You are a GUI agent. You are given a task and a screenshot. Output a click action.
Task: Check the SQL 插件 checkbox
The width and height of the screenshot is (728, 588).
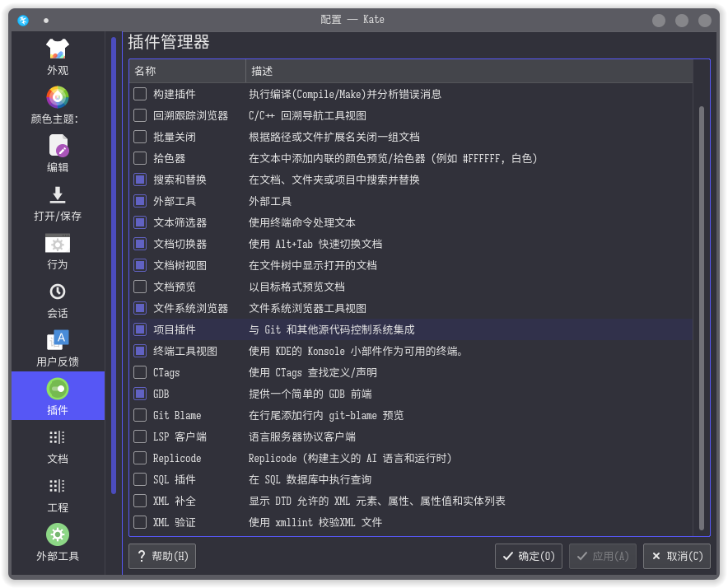140,479
